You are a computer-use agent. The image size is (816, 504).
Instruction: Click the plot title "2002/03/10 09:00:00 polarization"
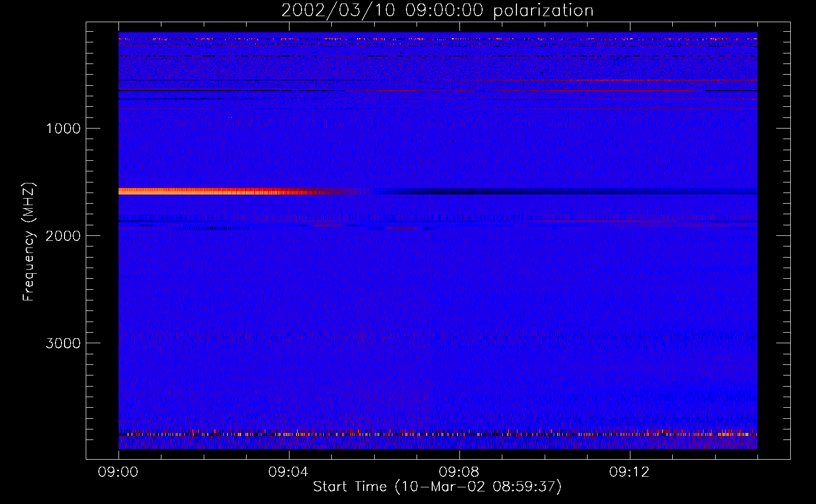(x=437, y=10)
